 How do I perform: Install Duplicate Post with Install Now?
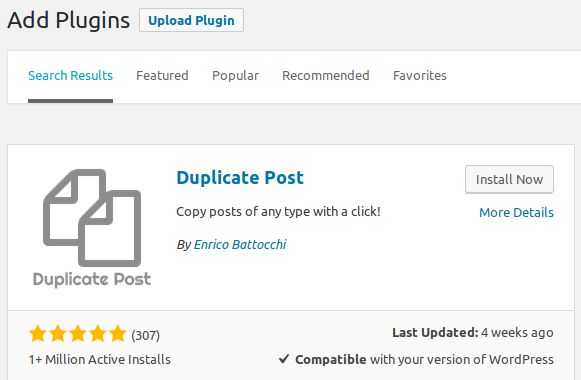click(509, 180)
